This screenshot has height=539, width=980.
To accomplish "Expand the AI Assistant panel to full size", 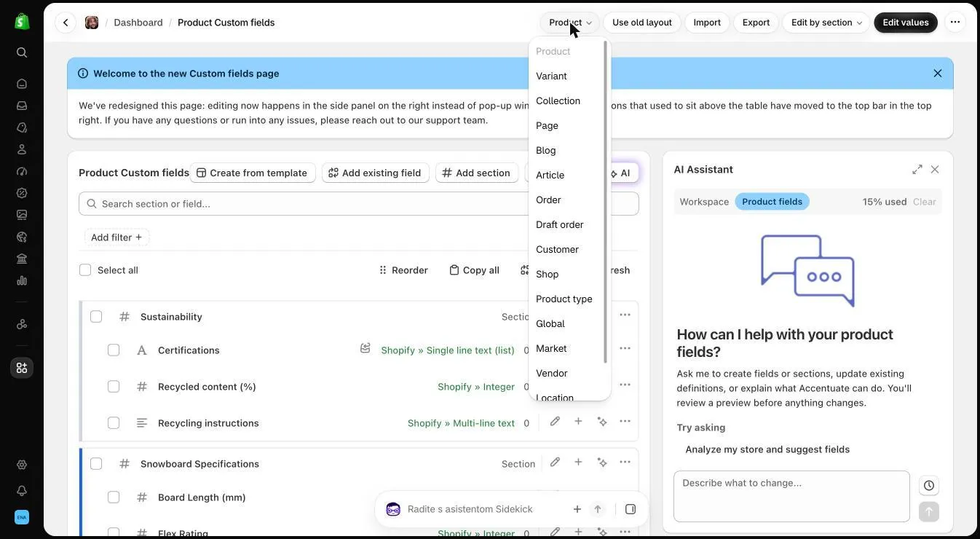I will click(917, 170).
